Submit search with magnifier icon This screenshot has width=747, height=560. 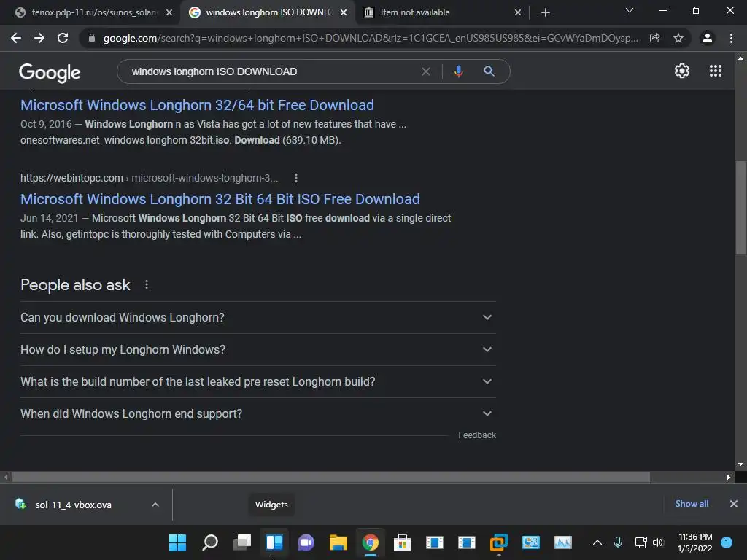tap(489, 71)
